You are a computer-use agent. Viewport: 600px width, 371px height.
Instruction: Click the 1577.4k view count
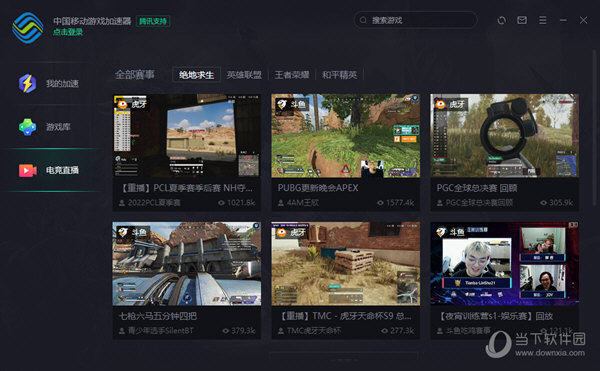pyautogui.click(x=400, y=203)
